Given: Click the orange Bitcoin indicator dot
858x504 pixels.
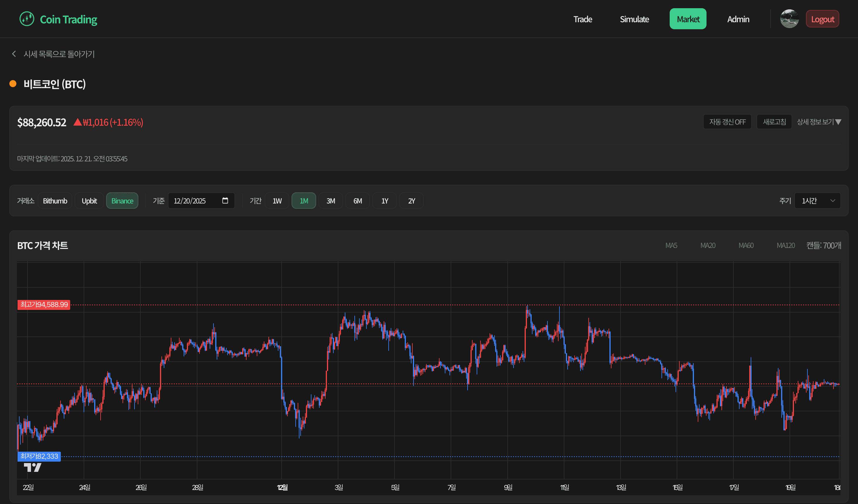Looking at the screenshot, I should pyautogui.click(x=13, y=84).
